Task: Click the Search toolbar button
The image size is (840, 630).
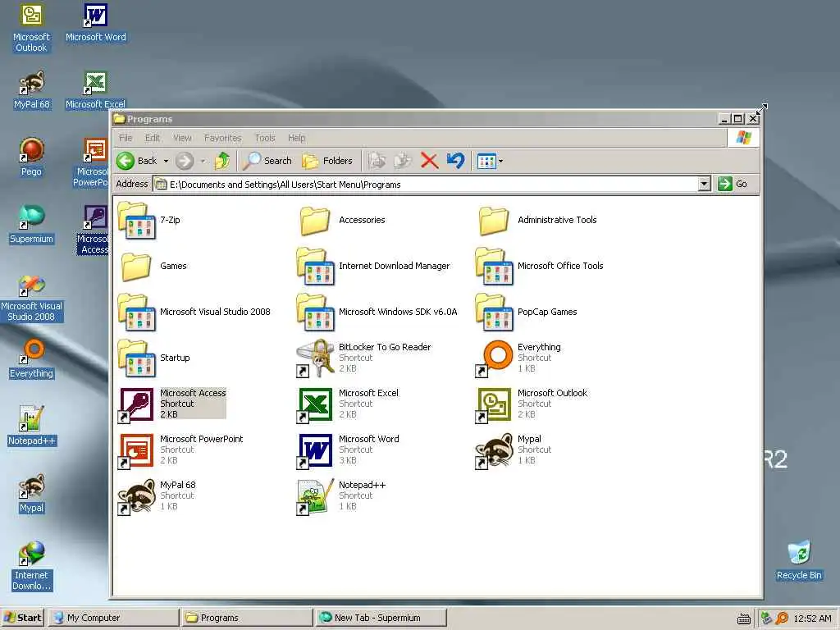Action: [267, 161]
